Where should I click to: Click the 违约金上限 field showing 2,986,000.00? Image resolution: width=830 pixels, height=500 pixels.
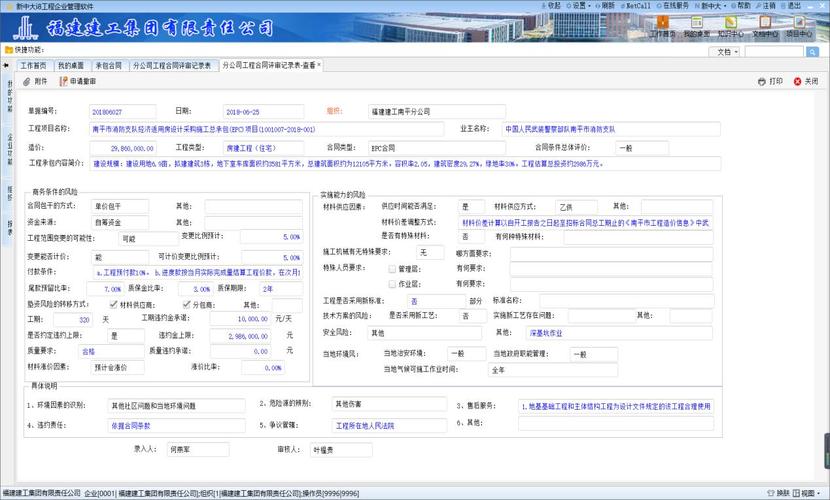click(241, 336)
